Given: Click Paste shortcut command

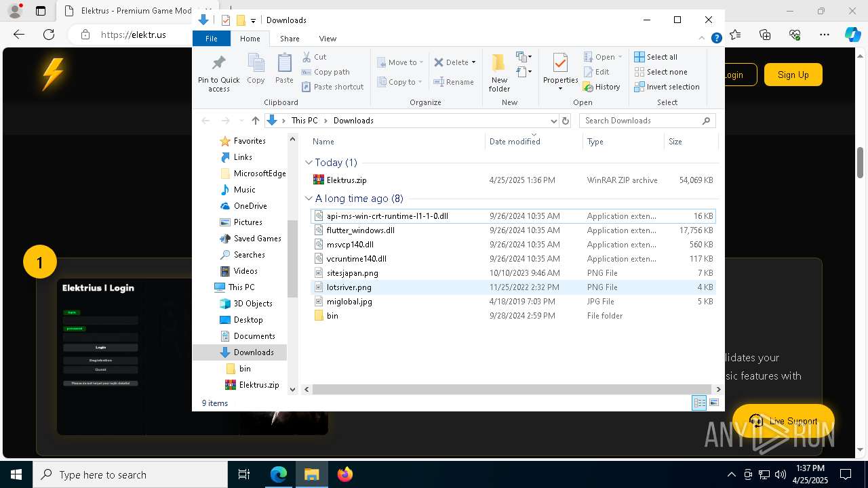Looking at the screenshot, I should coord(332,87).
